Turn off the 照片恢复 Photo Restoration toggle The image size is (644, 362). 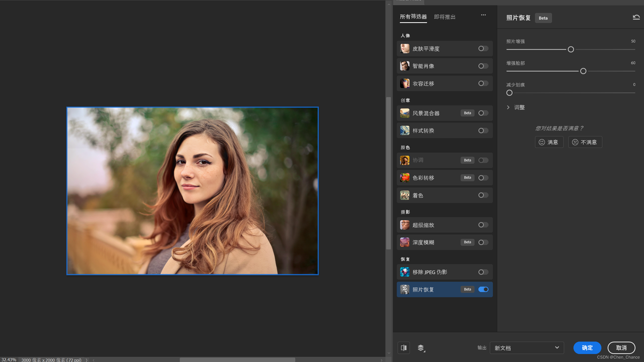[x=483, y=289]
